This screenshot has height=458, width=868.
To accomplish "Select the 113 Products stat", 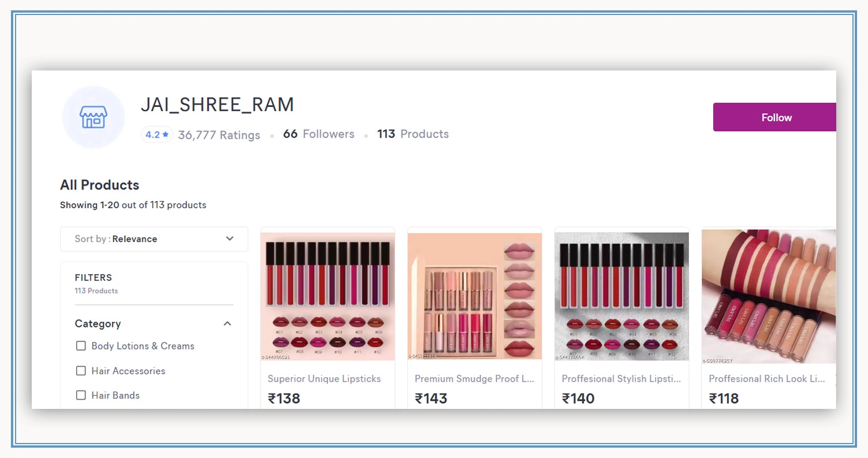I will [413, 134].
